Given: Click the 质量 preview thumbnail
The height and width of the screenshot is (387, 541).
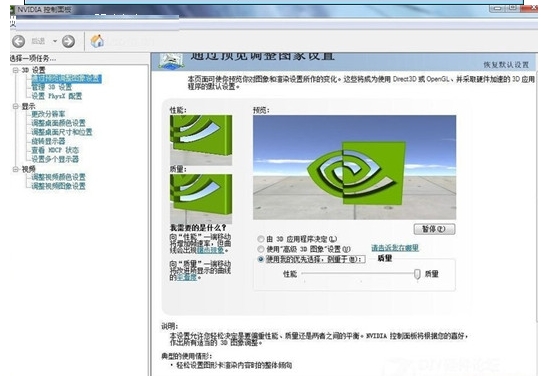Looking at the screenshot, I should (201, 199).
